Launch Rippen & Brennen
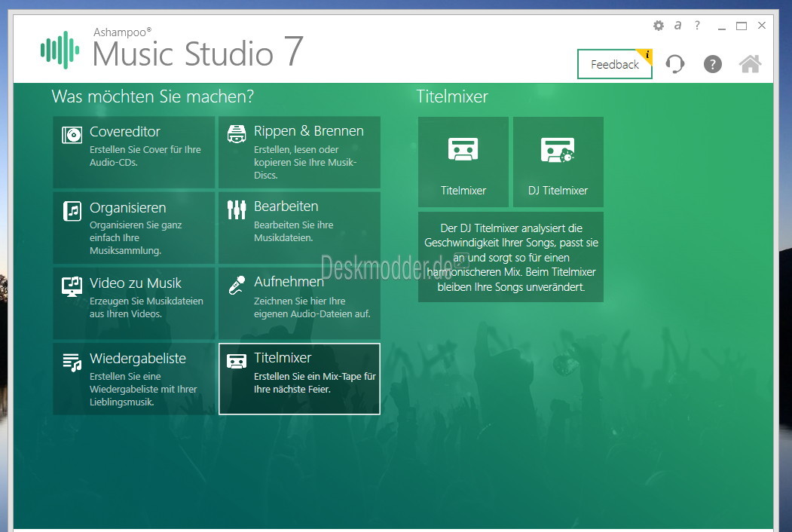 299,152
